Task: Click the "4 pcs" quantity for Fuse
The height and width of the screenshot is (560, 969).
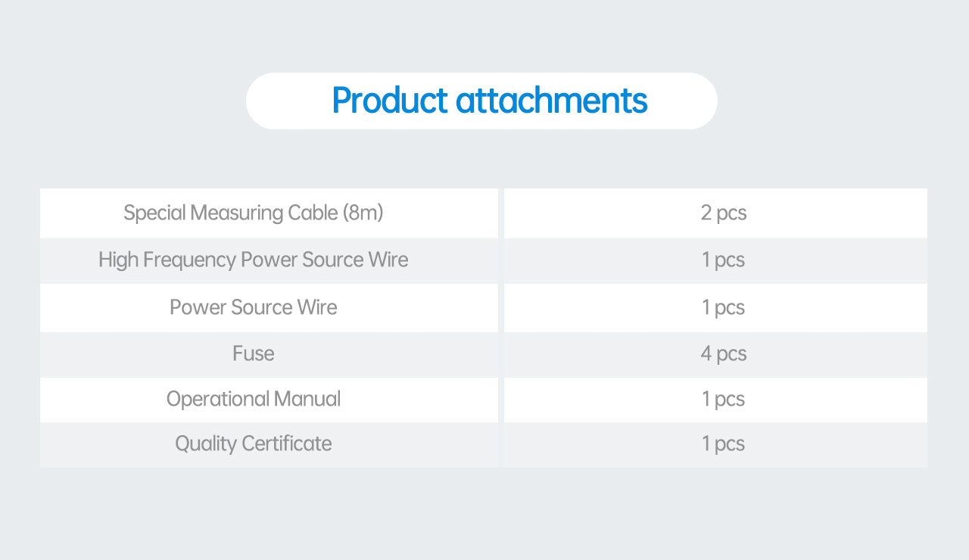Action: click(723, 353)
